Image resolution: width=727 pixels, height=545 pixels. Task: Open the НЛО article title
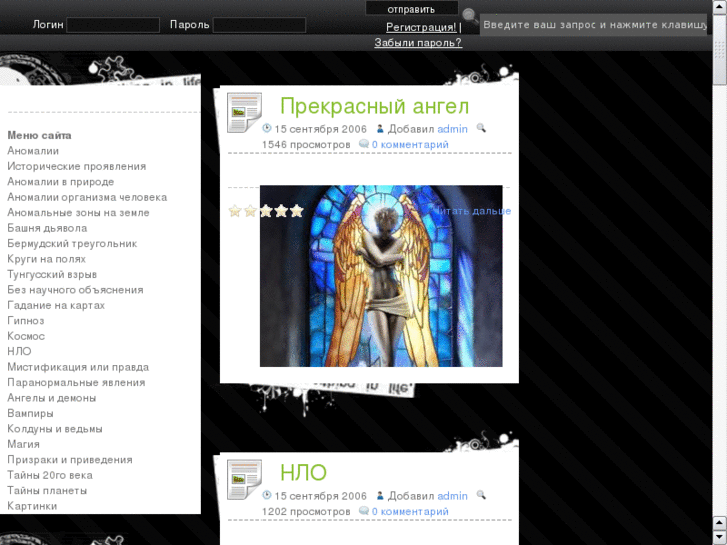point(303,473)
